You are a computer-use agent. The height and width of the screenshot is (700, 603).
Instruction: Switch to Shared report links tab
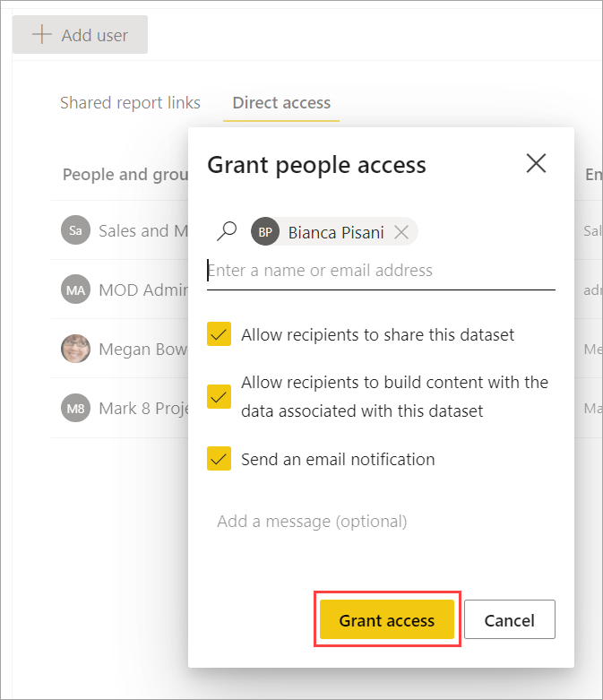pyautogui.click(x=130, y=103)
